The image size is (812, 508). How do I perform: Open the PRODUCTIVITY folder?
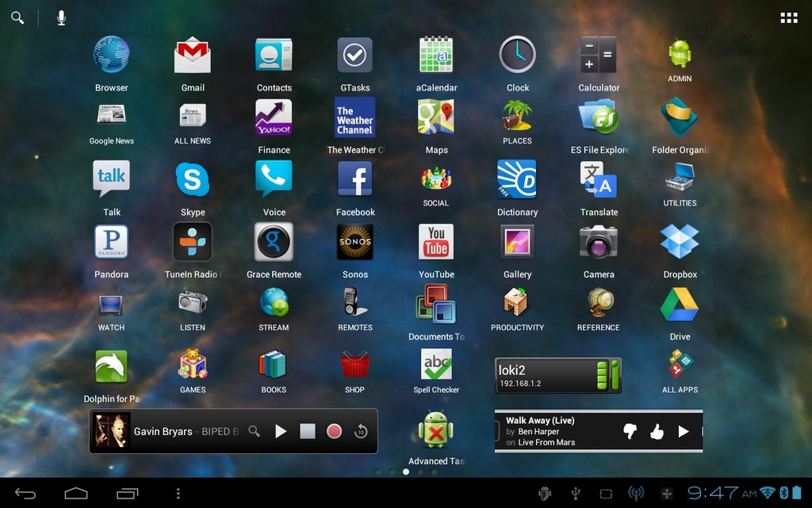tap(517, 302)
